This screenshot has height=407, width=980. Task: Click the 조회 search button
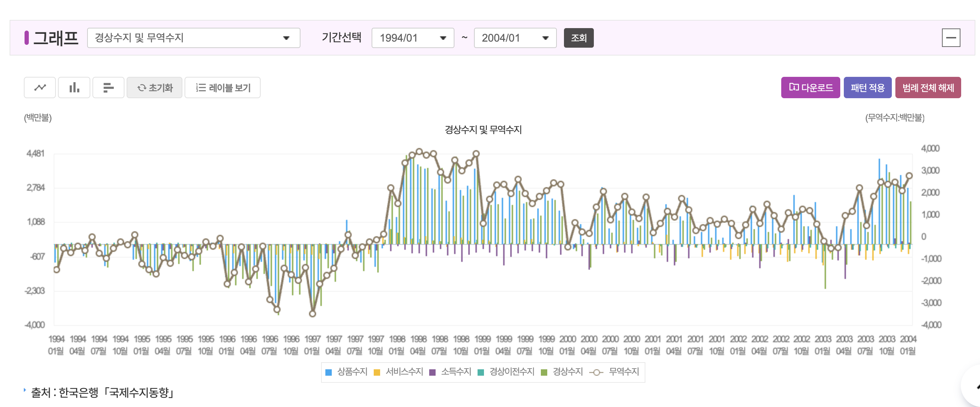(x=579, y=38)
